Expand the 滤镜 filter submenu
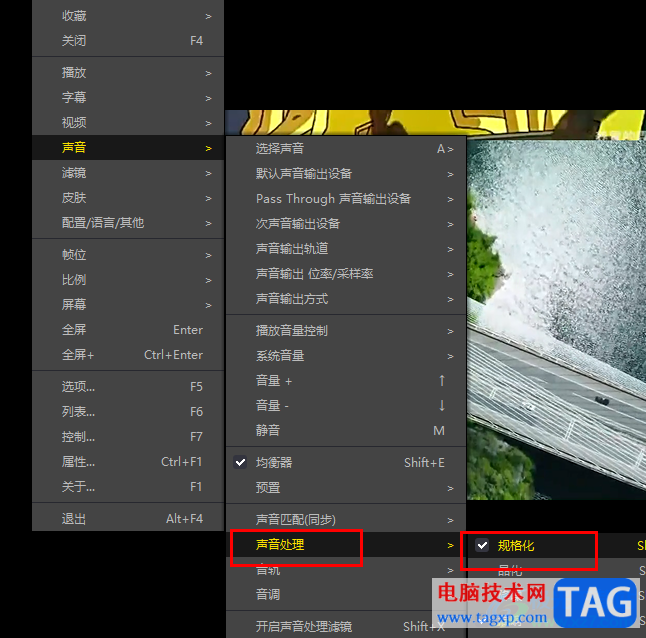 (128, 173)
